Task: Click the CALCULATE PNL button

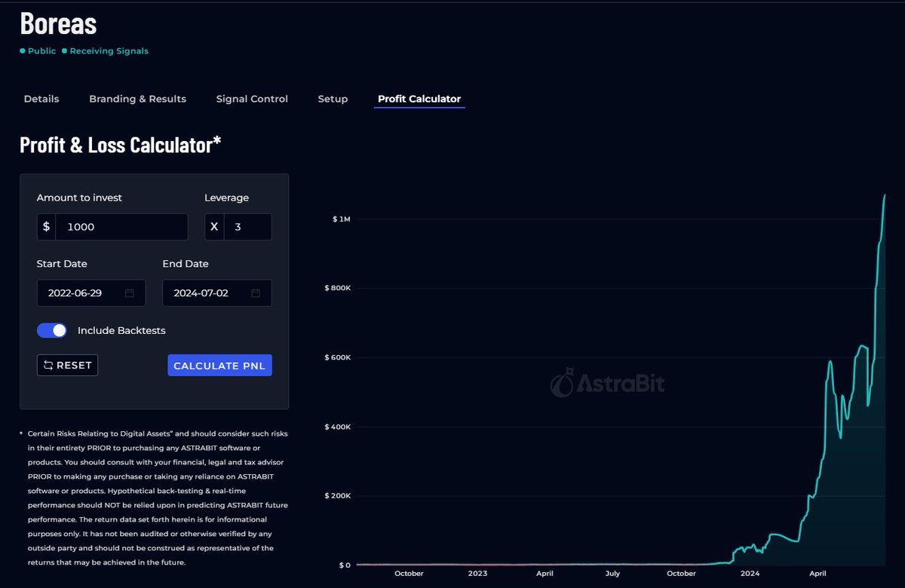Action: tap(219, 365)
